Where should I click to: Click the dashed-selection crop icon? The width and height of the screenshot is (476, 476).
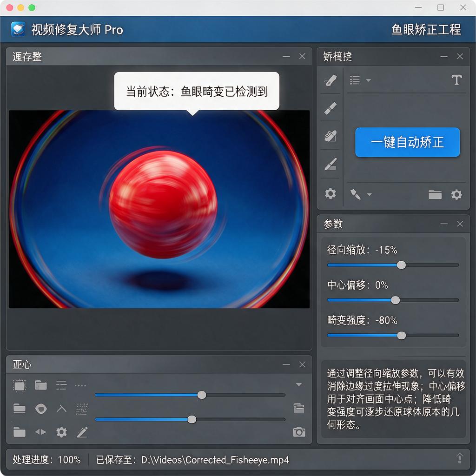click(x=20, y=385)
